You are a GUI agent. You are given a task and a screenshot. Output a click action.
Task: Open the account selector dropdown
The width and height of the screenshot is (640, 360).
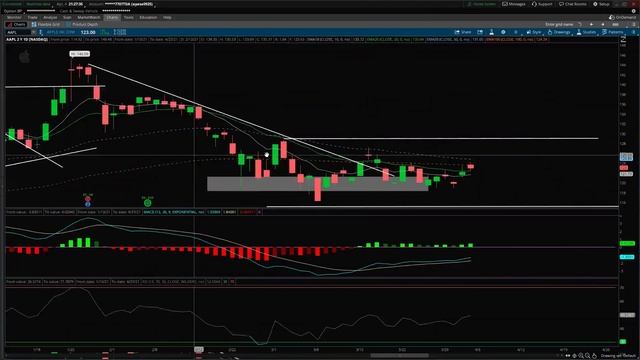(x=129, y=4)
